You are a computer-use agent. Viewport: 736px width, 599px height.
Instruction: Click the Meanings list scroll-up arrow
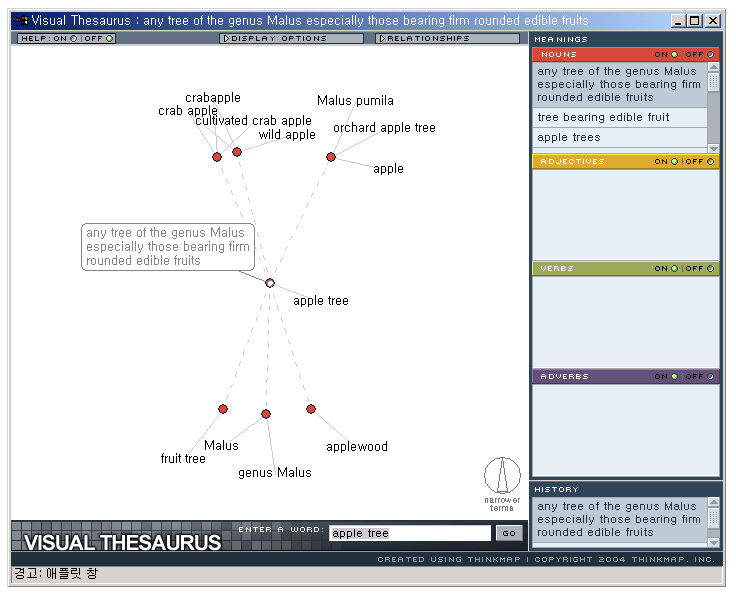(713, 68)
